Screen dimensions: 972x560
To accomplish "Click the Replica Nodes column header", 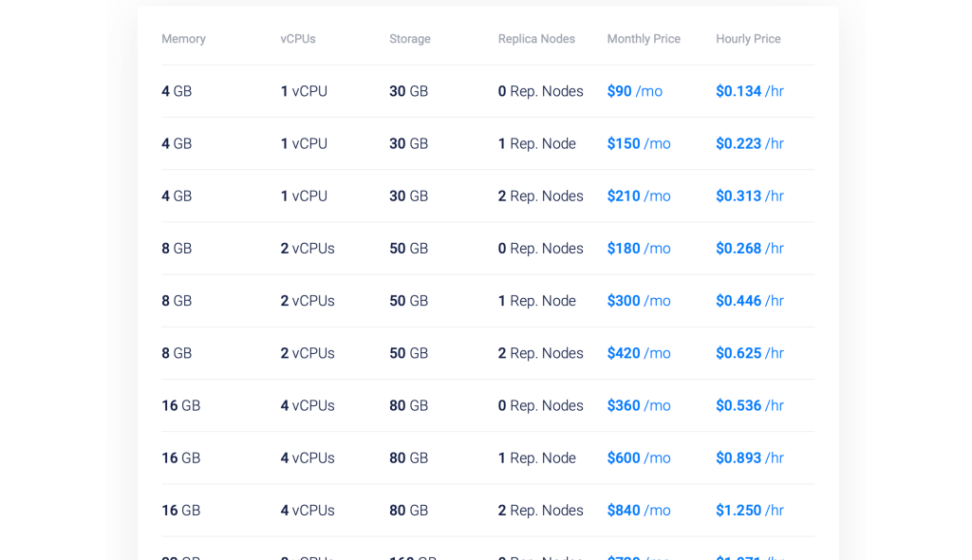I will tap(536, 39).
